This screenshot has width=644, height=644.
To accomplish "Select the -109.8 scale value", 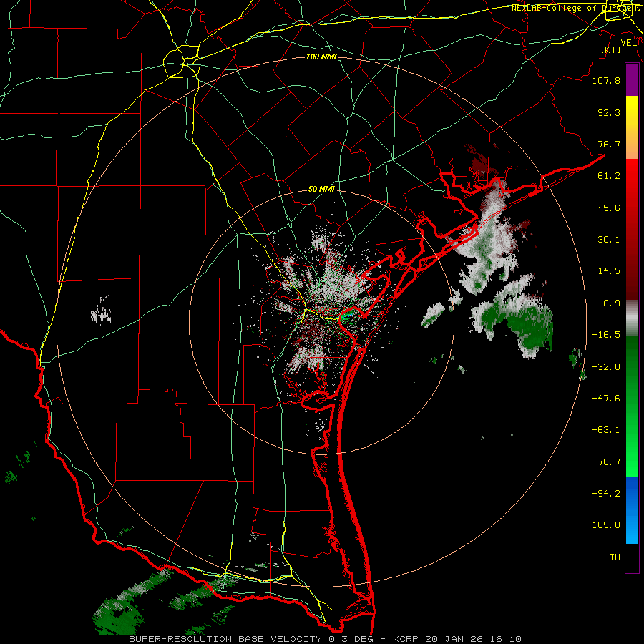I will click(603, 525).
